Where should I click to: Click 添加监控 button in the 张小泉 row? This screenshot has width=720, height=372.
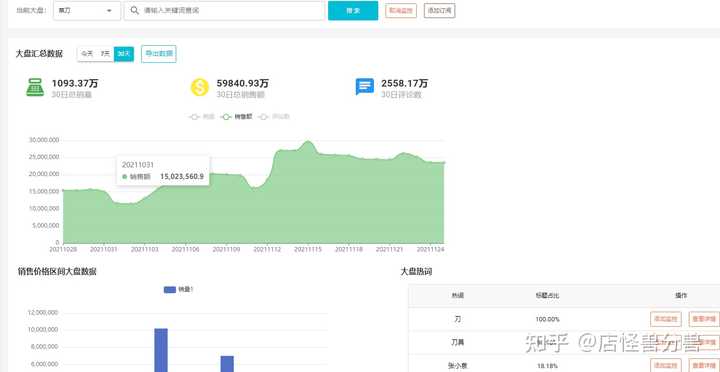click(x=665, y=366)
